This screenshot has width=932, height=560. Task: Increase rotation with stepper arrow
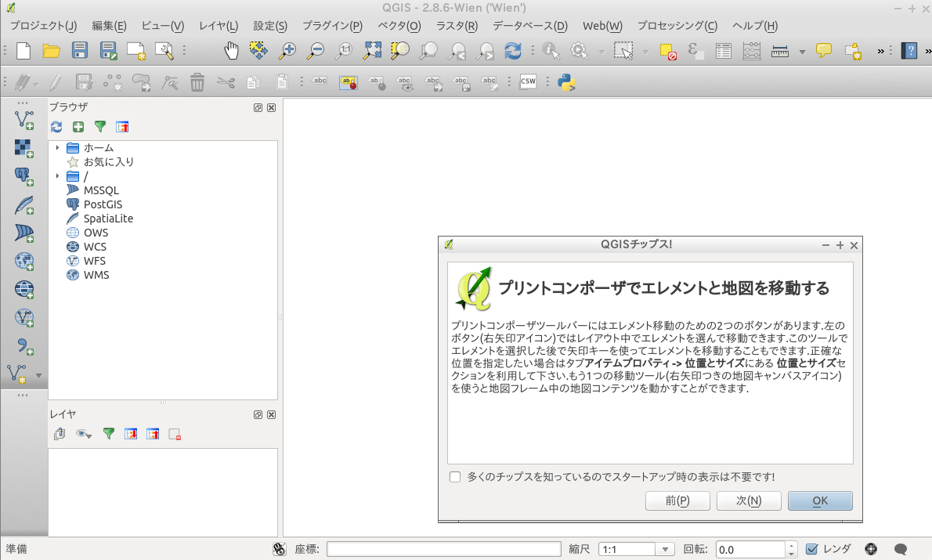791,546
